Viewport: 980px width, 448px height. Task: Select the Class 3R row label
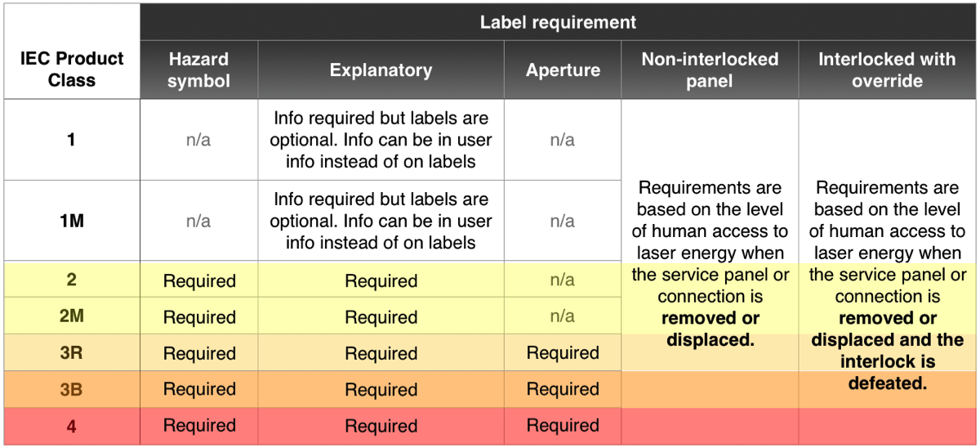tap(71, 353)
